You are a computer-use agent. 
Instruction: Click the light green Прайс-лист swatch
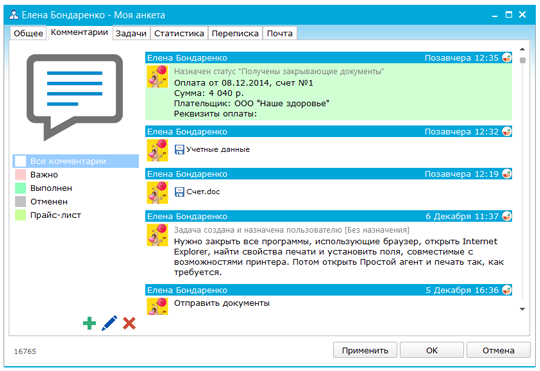point(20,215)
